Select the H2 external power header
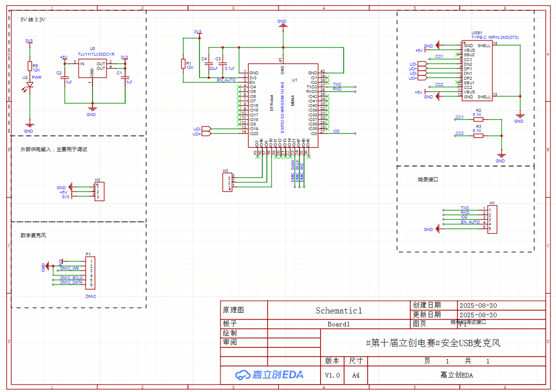This screenshot has width=556, height=392. pyautogui.click(x=100, y=192)
